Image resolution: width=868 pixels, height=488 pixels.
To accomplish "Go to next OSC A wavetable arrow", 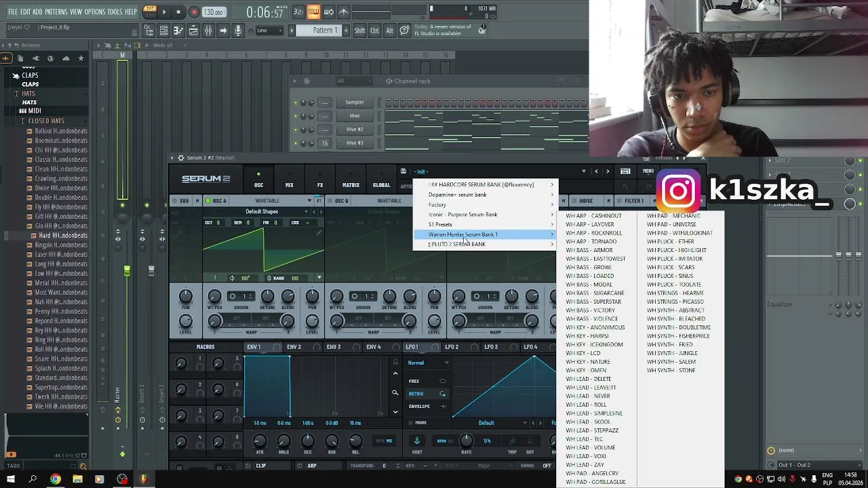I will coord(321,211).
